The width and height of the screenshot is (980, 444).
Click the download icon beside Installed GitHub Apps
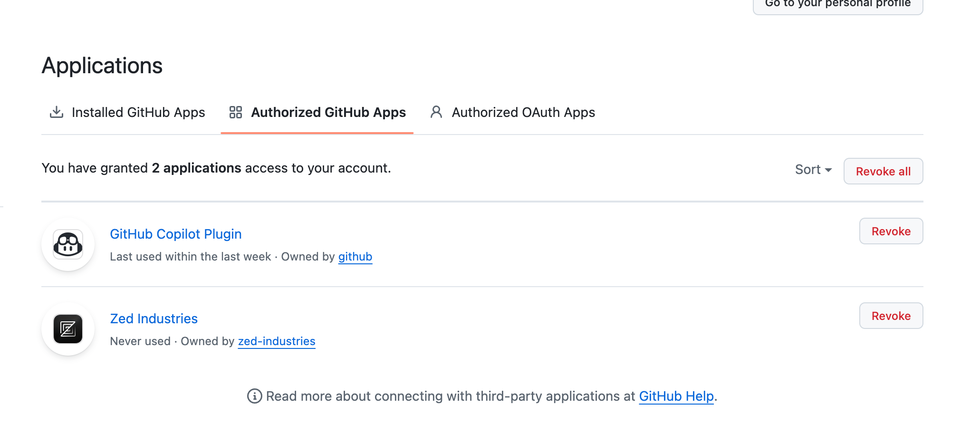[57, 112]
